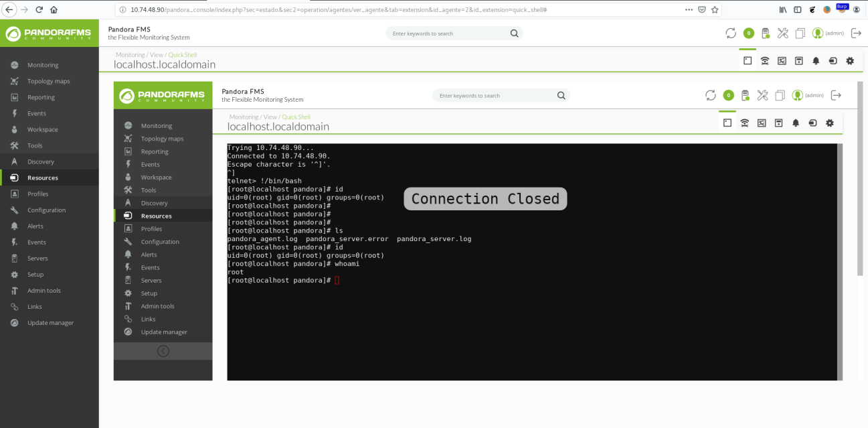Click the outer header wrench tools icon
The width and height of the screenshot is (868, 428).
tap(783, 33)
